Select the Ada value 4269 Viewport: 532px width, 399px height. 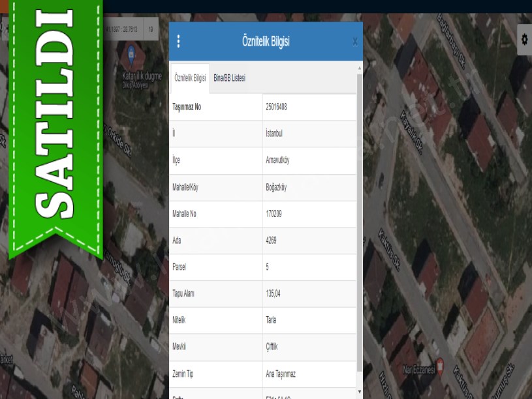point(272,241)
